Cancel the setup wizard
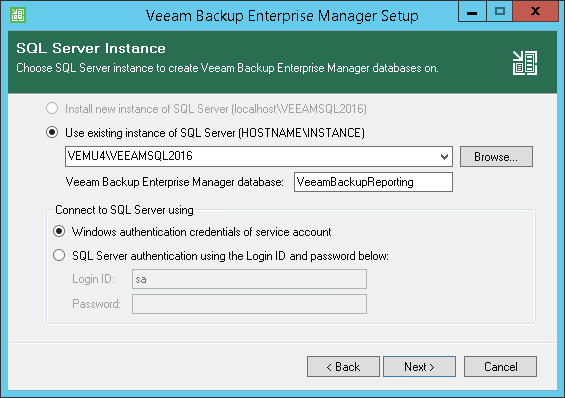The height and width of the screenshot is (398, 565). [x=501, y=367]
